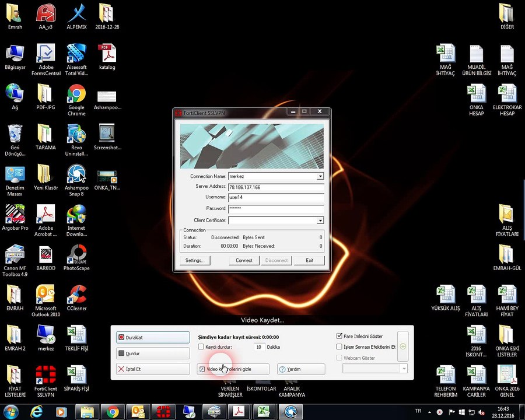
Task: Enable the Kaydı durdur checkbox
Action: (x=201, y=346)
